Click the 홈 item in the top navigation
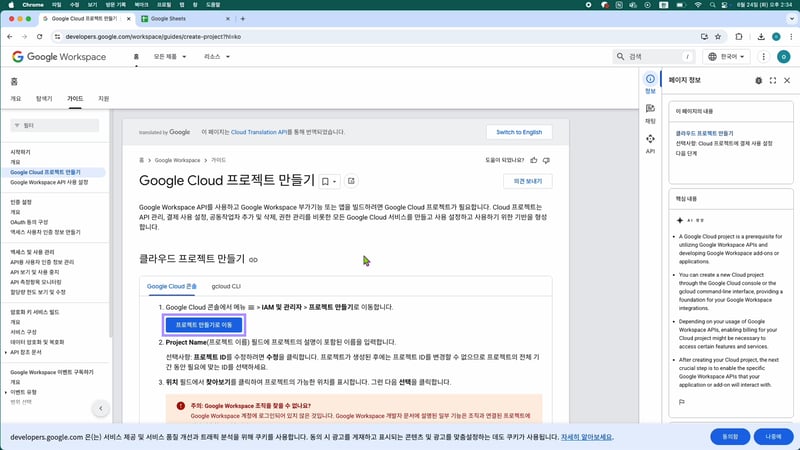This screenshot has height=450, width=800. pos(136,57)
